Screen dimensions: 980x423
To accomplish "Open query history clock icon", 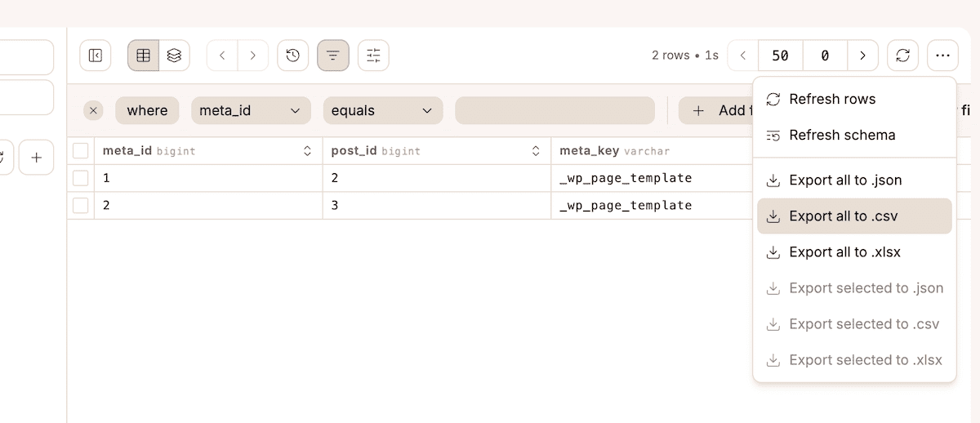I will pyautogui.click(x=293, y=56).
